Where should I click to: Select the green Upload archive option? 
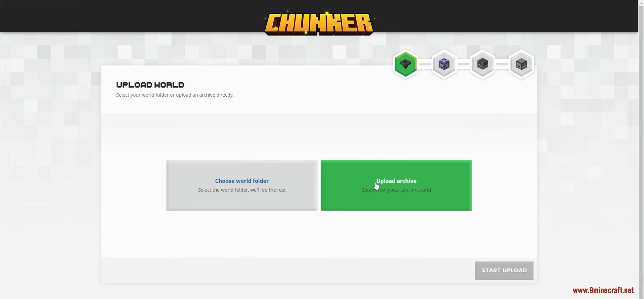(396, 185)
